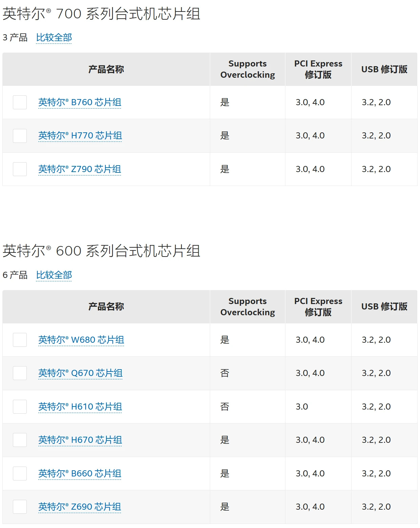The image size is (420, 528).
Task: Click USB value 3.2, 2.0 in H770 row
Action: pos(376,136)
